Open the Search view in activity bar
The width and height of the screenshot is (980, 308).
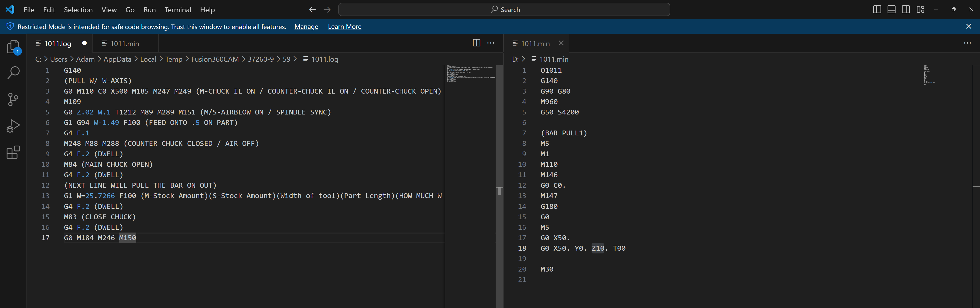13,73
